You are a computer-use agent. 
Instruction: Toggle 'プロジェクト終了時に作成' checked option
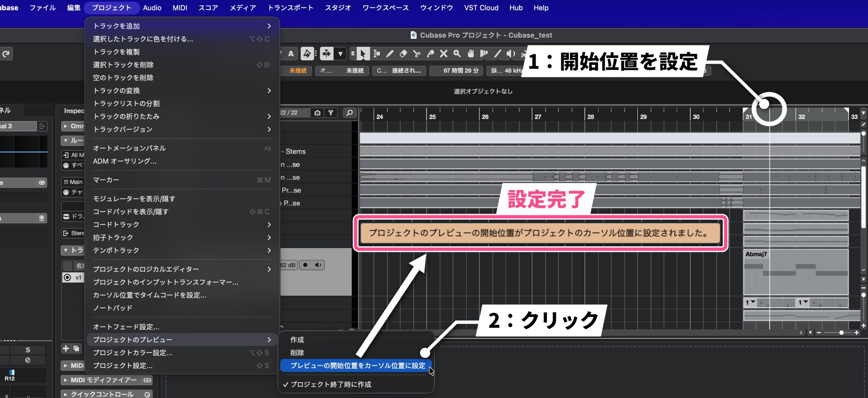(x=331, y=384)
